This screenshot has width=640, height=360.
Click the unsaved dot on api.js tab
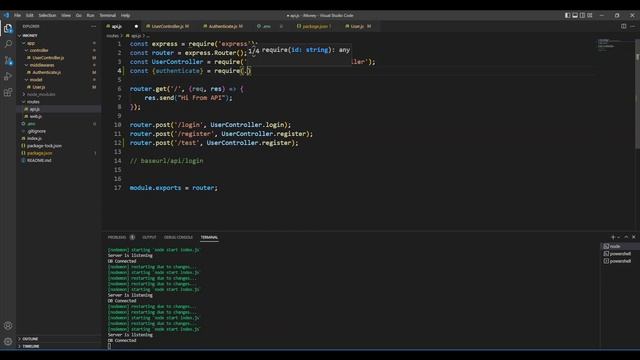(136, 27)
